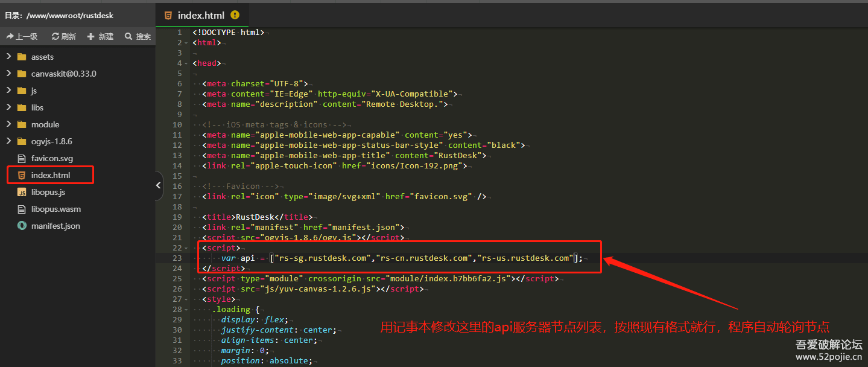Click the libopus.js JS file icon
The width and height of the screenshot is (868, 367).
pyautogui.click(x=22, y=192)
